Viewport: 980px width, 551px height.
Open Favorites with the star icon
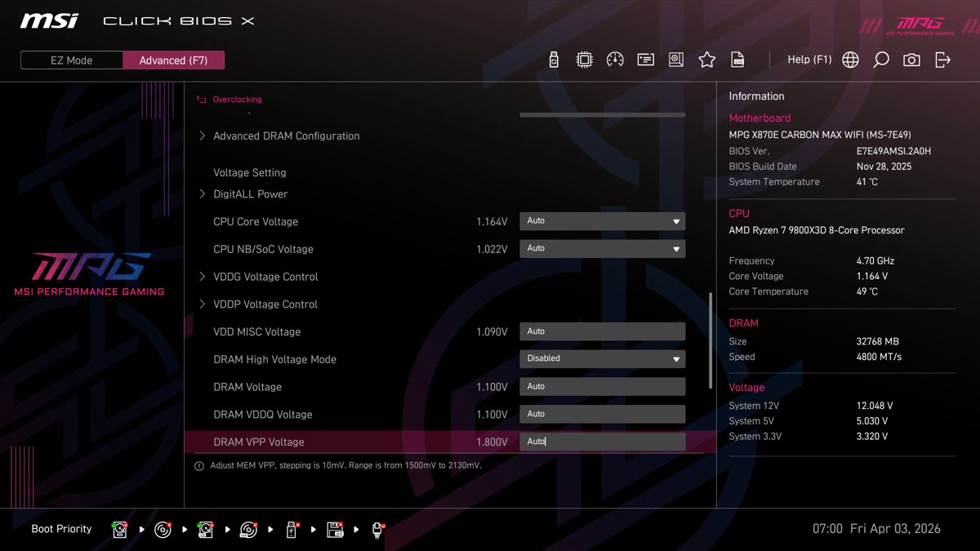click(x=707, y=60)
